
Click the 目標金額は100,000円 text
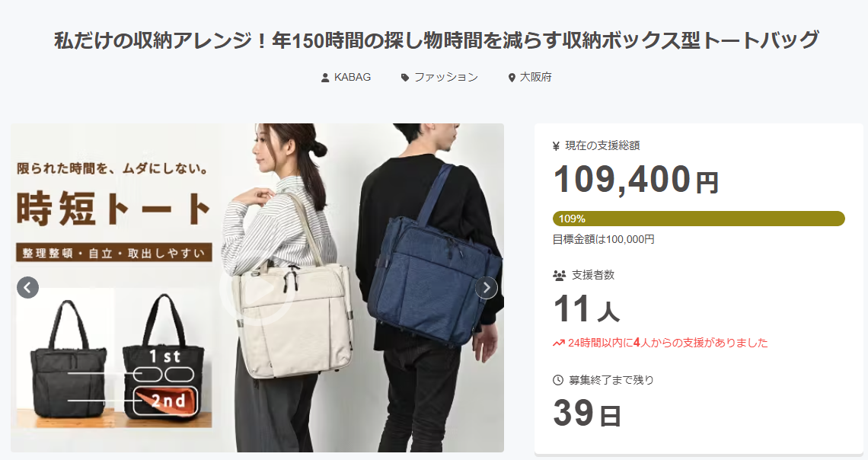(603, 240)
